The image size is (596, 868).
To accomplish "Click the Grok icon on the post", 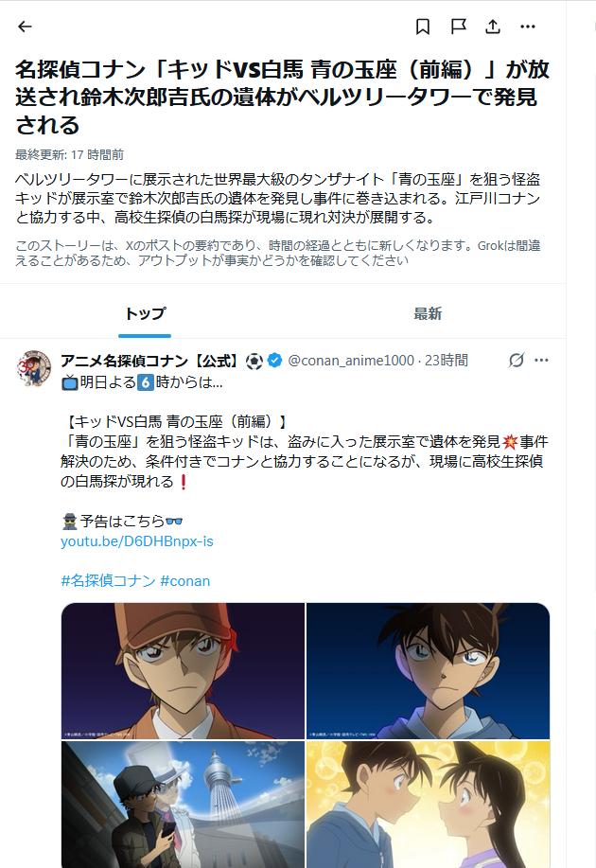I will [517, 361].
